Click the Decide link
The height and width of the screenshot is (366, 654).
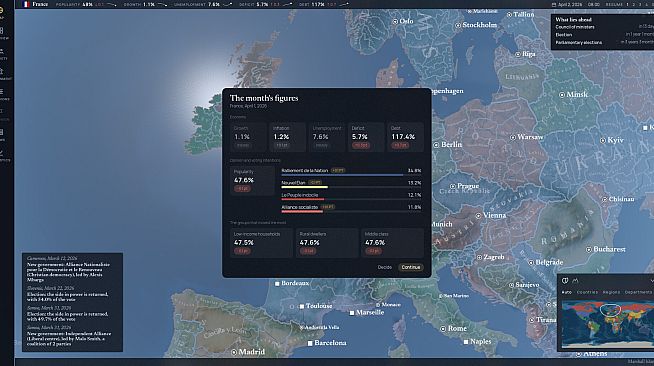tap(385, 267)
